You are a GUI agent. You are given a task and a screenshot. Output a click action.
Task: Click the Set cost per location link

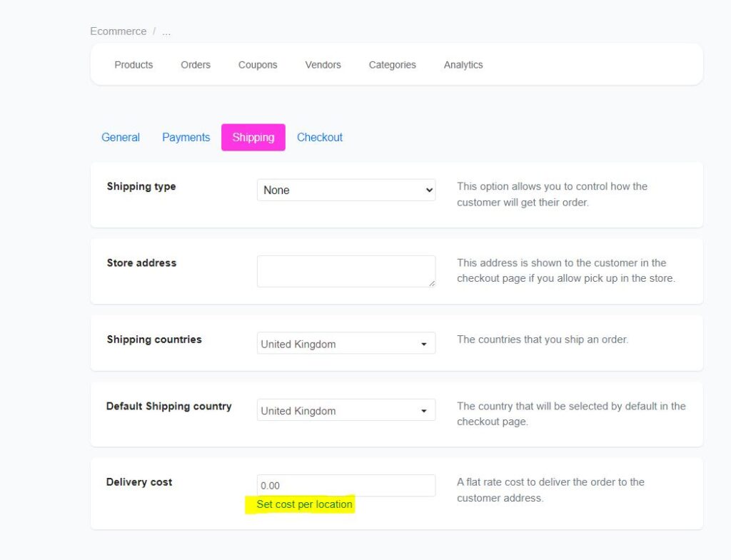304,504
